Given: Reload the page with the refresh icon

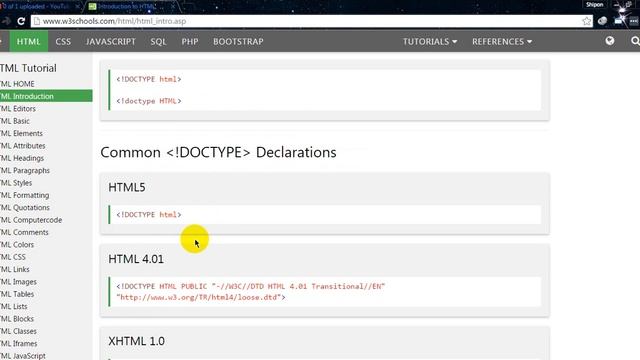Looking at the screenshot, I should [21, 21].
